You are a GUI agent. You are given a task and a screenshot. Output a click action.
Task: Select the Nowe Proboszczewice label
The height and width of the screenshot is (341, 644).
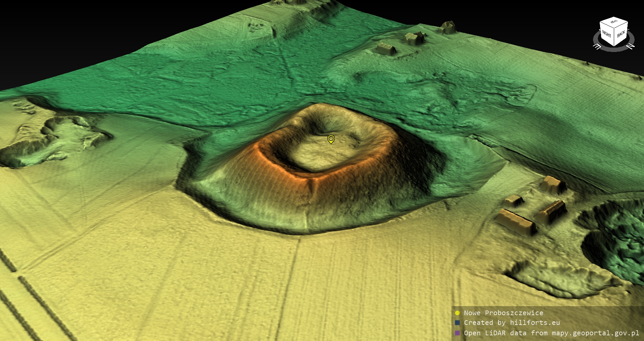point(503,313)
